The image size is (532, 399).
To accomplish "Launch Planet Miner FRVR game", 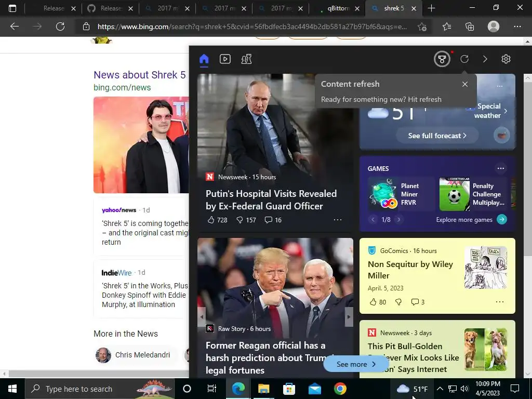I will [402, 194].
